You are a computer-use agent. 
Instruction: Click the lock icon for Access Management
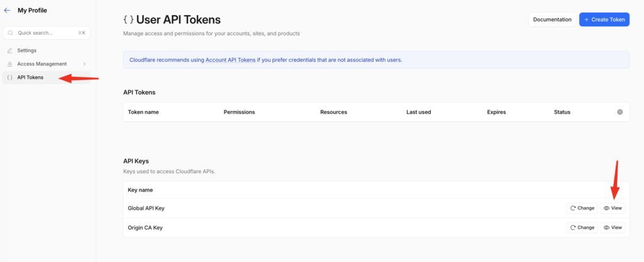tap(10, 64)
